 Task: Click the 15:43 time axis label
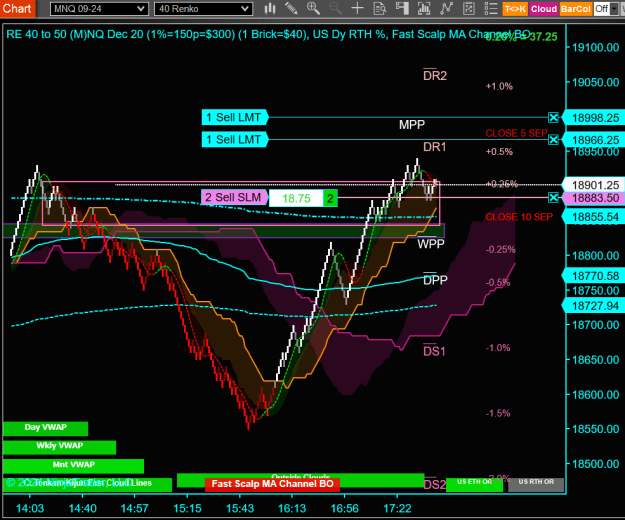point(240,508)
